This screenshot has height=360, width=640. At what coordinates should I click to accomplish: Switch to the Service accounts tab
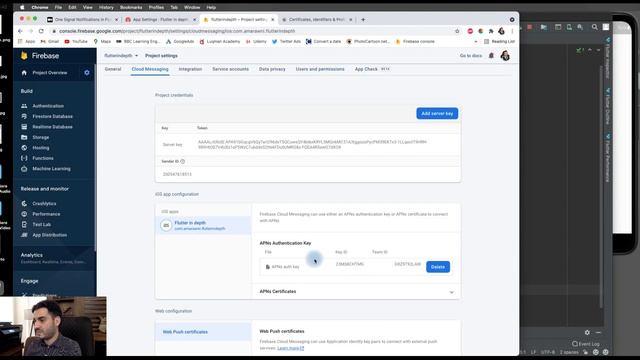(231, 69)
